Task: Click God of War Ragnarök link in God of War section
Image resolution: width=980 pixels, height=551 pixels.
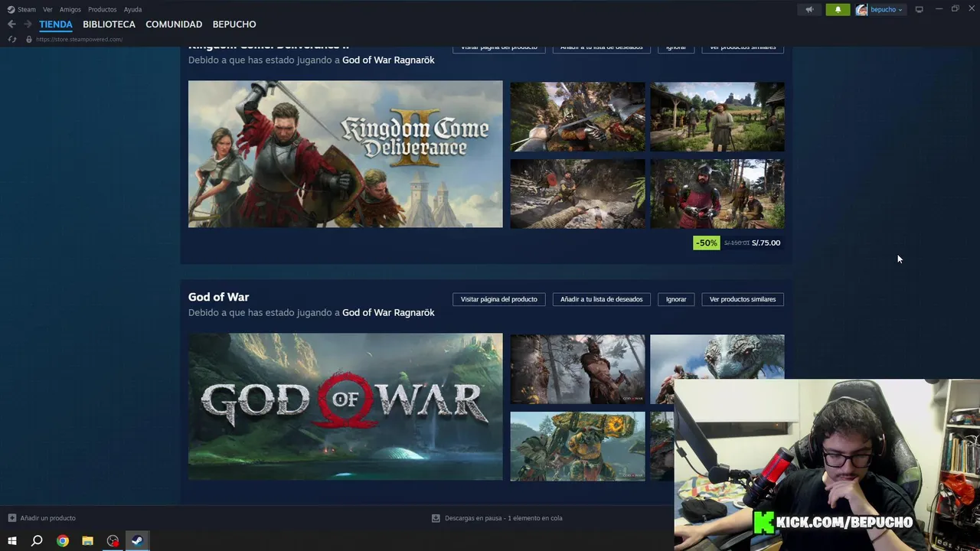Action: pyautogui.click(x=388, y=312)
